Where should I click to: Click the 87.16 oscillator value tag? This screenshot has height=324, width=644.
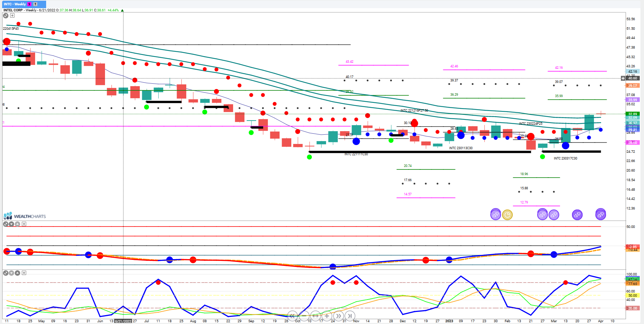point(633,279)
